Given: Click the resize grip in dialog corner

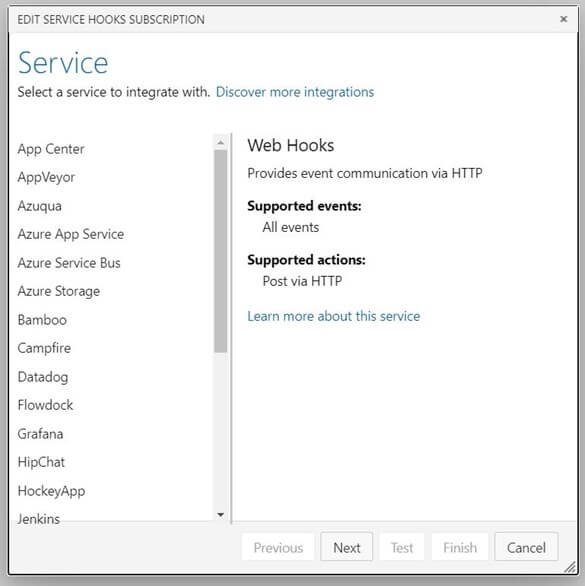Looking at the screenshot, I should (x=570, y=567).
